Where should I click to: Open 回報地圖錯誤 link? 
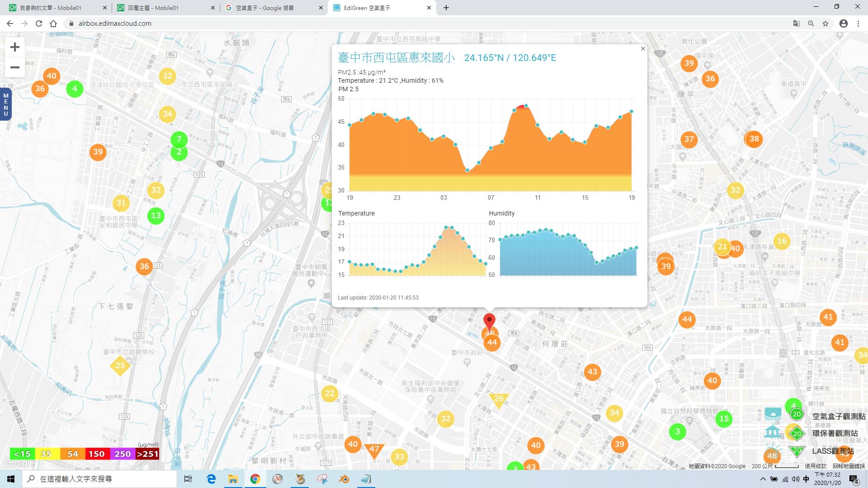pyautogui.click(x=849, y=466)
